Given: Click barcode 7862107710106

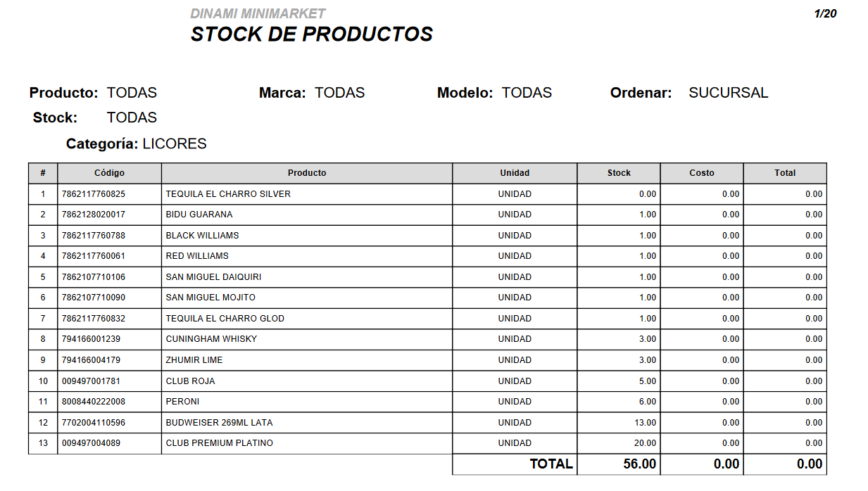Looking at the screenshot, I should (94, 277).
